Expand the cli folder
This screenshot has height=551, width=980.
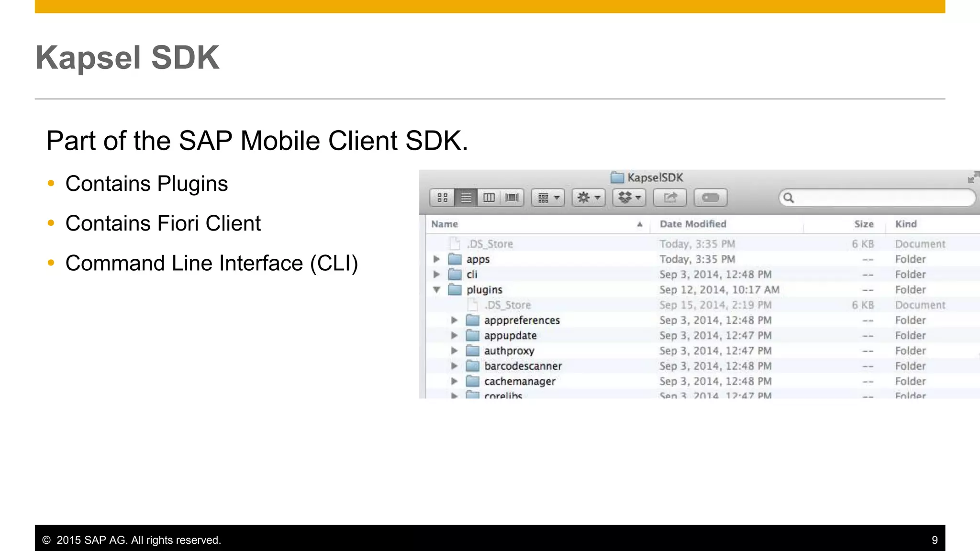pos(436,275)
